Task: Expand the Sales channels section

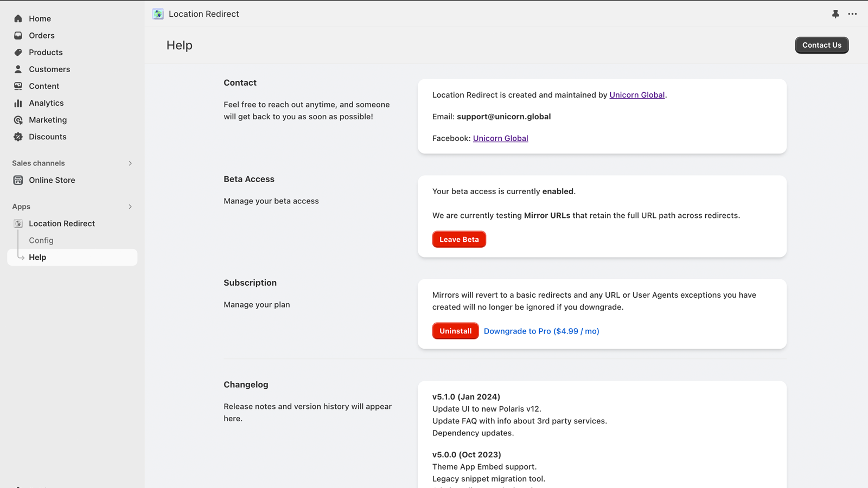Action: tap(130, 163)
